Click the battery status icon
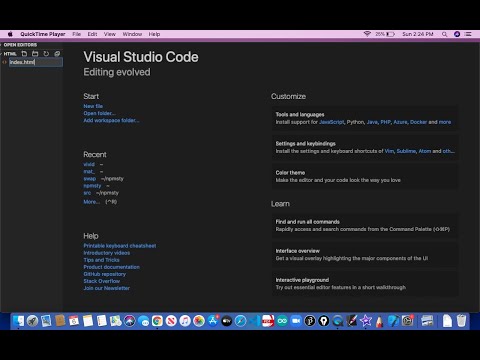This screenshot has width=480, height=360. (x=390, y=34)
